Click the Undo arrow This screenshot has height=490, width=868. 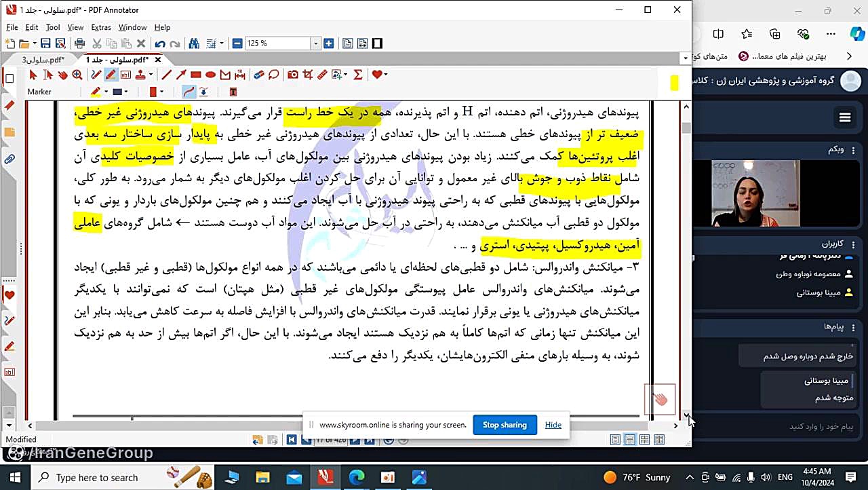160,43
